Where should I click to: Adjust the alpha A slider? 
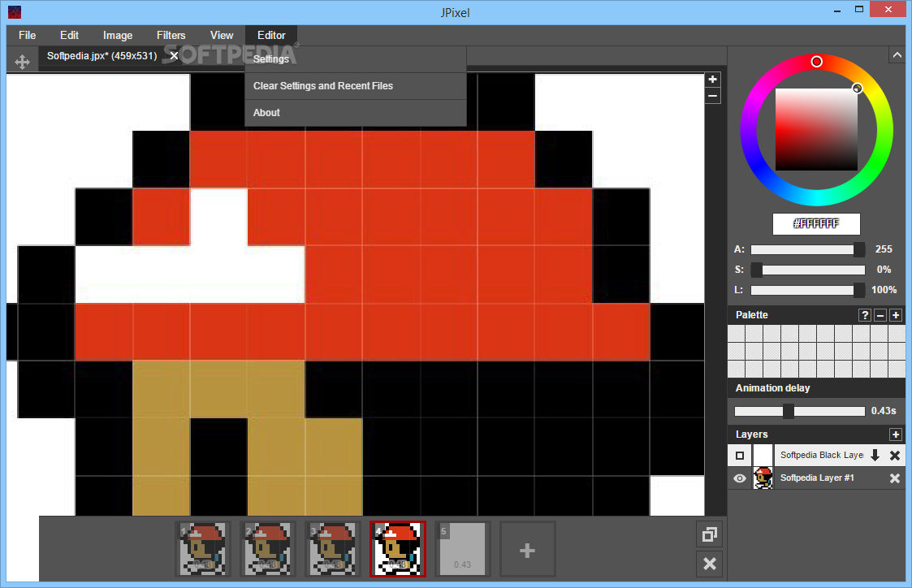tap(807, 249)
